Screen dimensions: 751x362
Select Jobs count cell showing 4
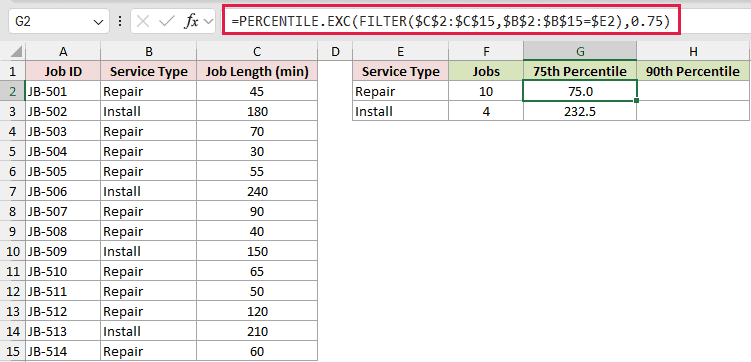coord(486,111)
